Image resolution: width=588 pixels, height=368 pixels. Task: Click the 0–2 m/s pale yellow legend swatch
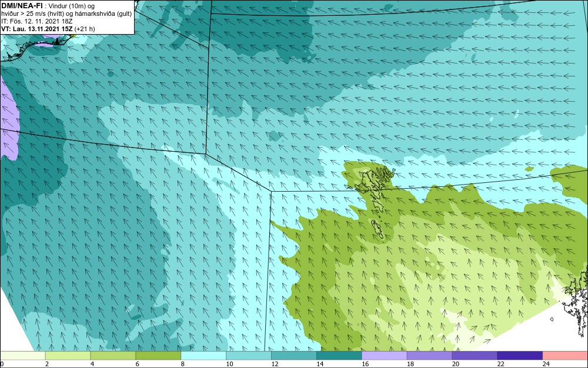[x=23, y=356]
